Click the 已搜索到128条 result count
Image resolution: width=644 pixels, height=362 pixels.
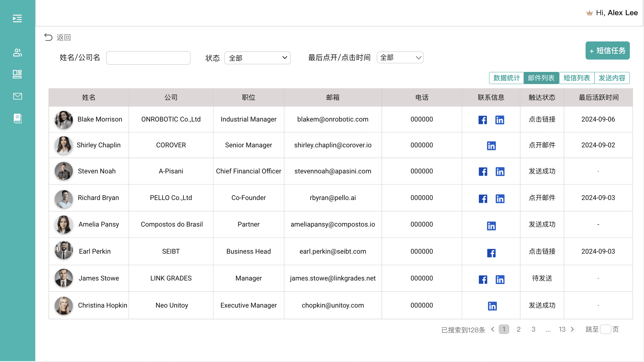coord(463,330)
